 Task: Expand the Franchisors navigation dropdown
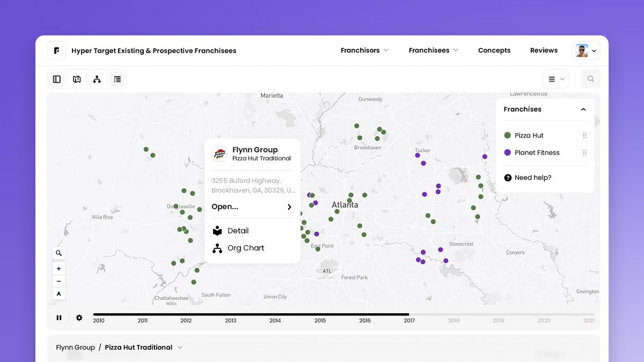click(364, 50)
